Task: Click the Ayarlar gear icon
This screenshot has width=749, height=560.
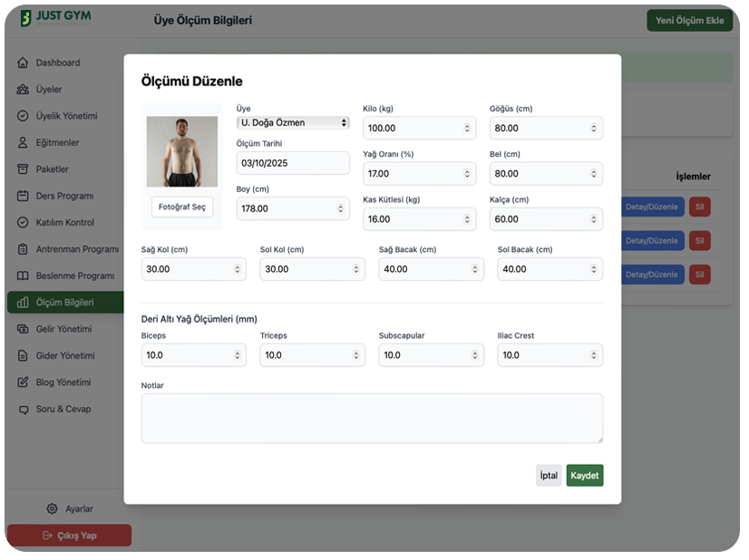Action: [53, 509]
